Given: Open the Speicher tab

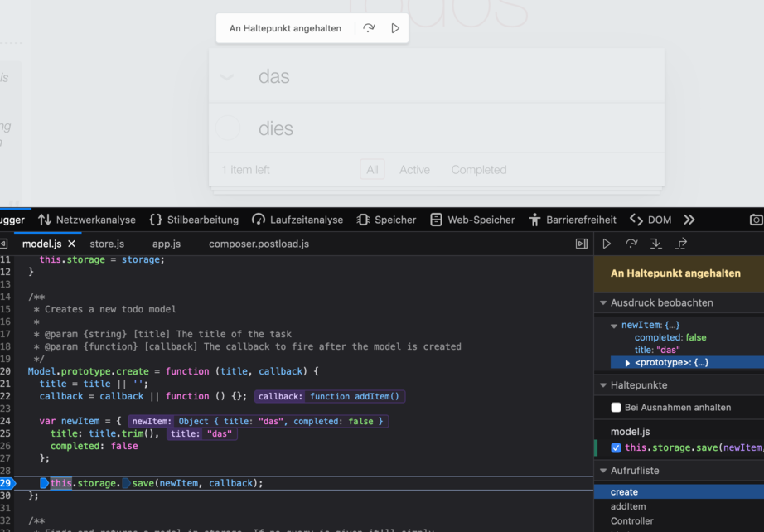Looking at the screenshot, I should 386,220.
